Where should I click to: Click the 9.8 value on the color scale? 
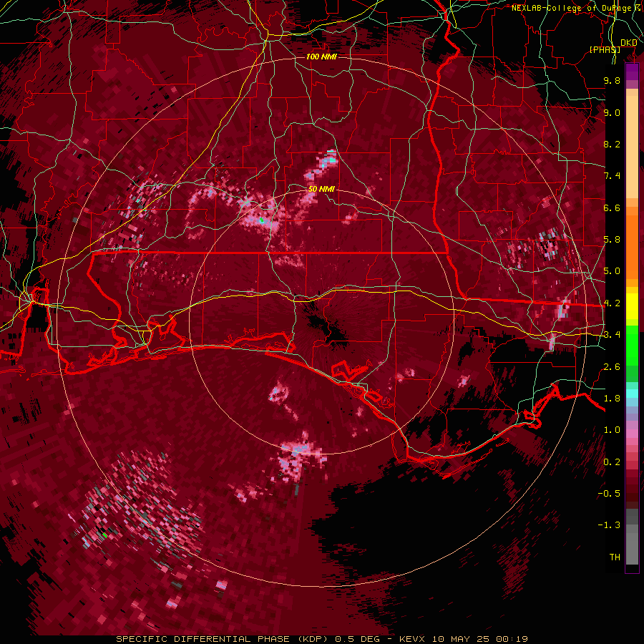coord(612,80)
